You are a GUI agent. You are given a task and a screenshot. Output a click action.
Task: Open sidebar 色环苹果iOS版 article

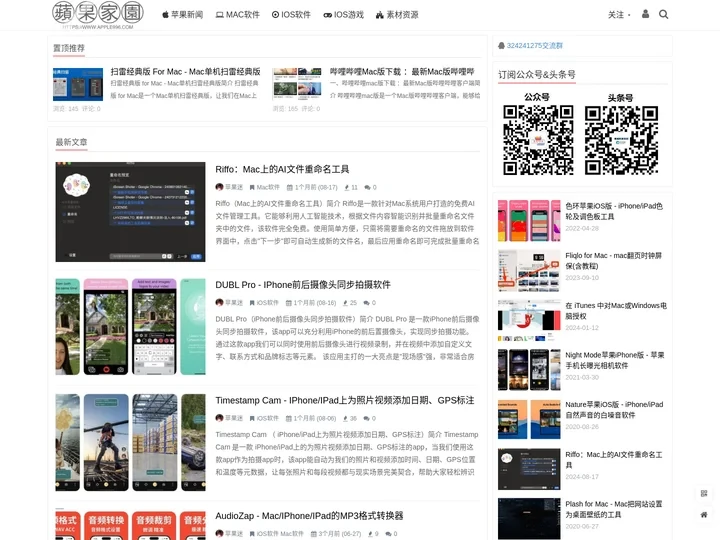[614, 211]
